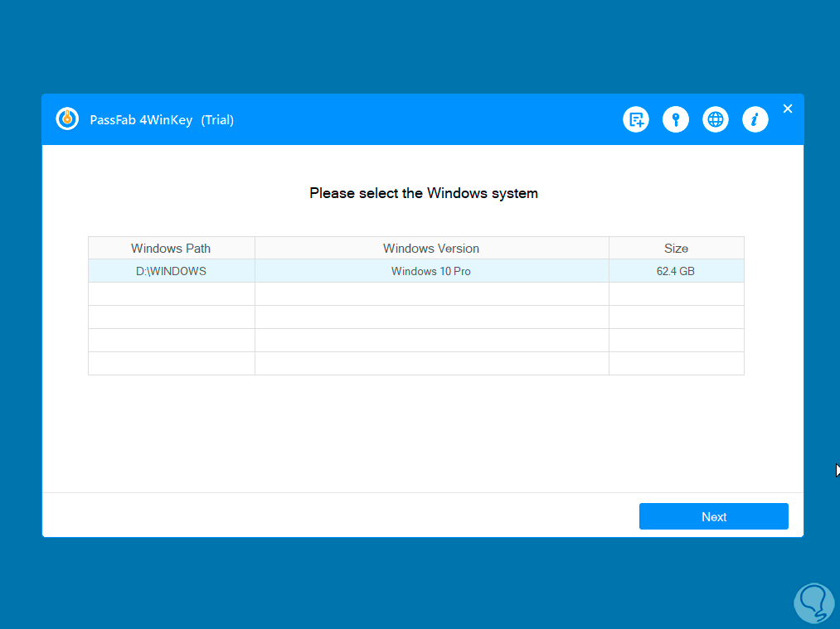Click the Size column header

(676, 249)
